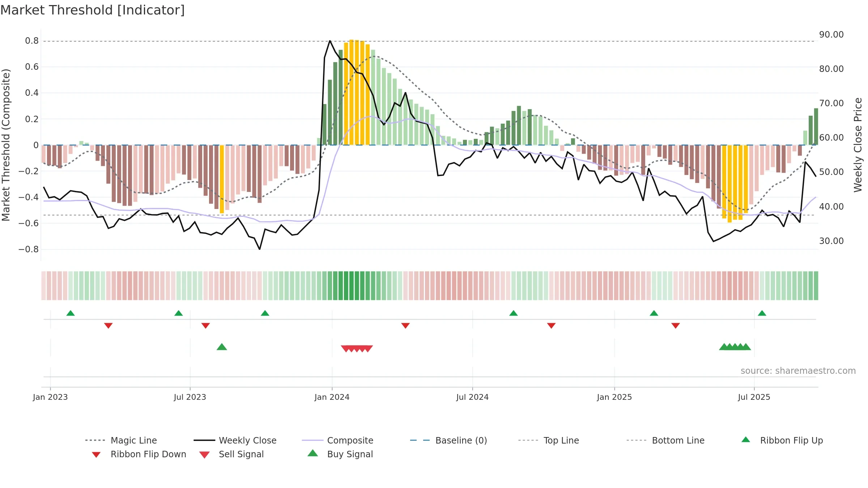Click the Ribbon Flip Down marker in March 2025
The width and height of the screenshot is (868, 488).
click(676, 326)
